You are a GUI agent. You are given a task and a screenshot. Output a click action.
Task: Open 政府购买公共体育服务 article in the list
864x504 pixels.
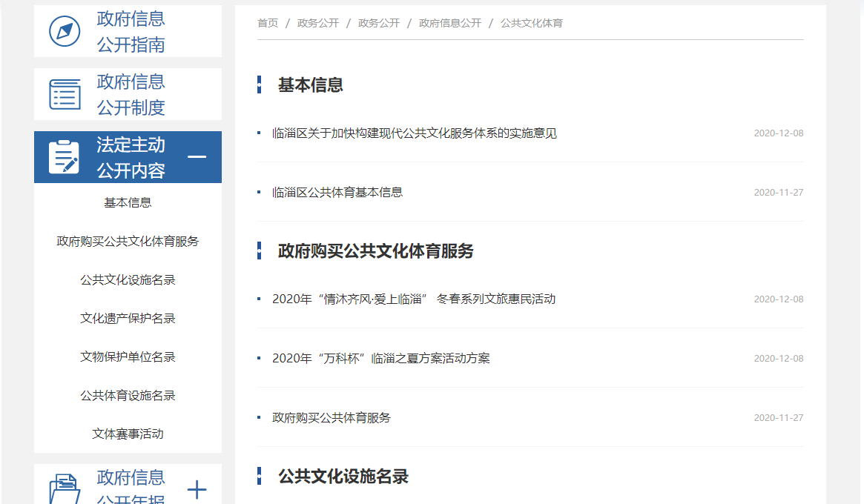332,418
